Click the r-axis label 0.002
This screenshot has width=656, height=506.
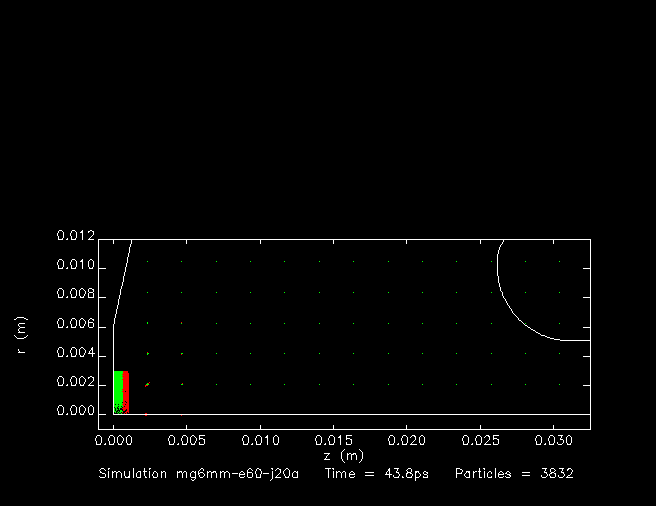[76, 382]
